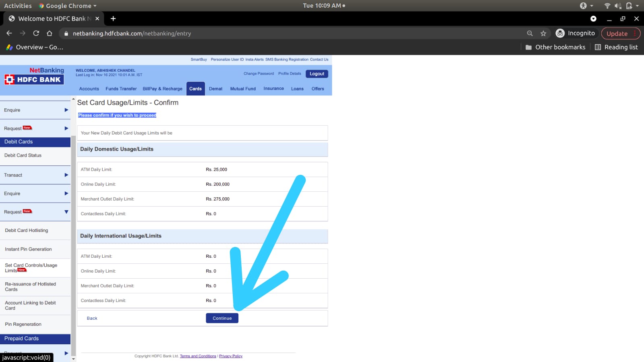Open Wi-Fi status icon in system tray
Image resolution: width=644 pixels, height=362 pixels.
tap(607, 6)
